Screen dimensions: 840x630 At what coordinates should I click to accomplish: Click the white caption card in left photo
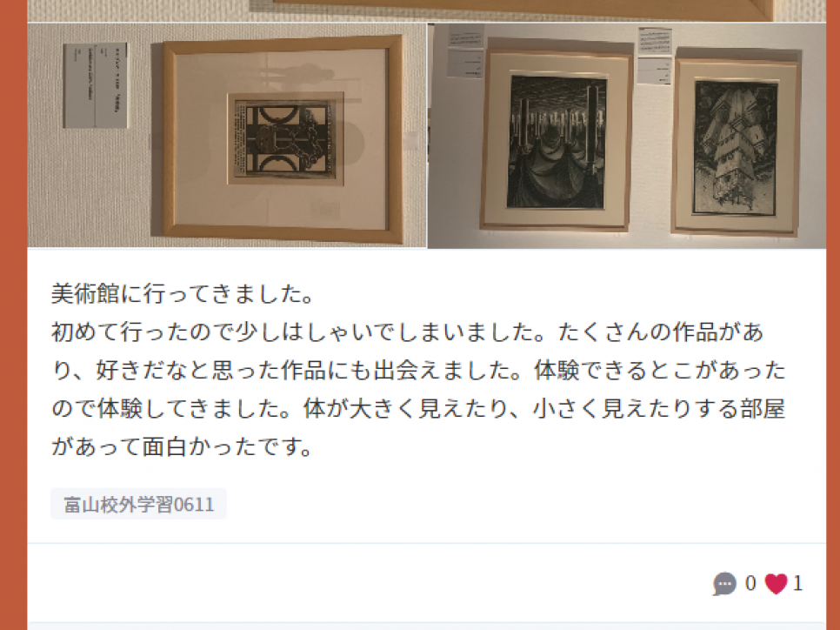pos(96,86)
